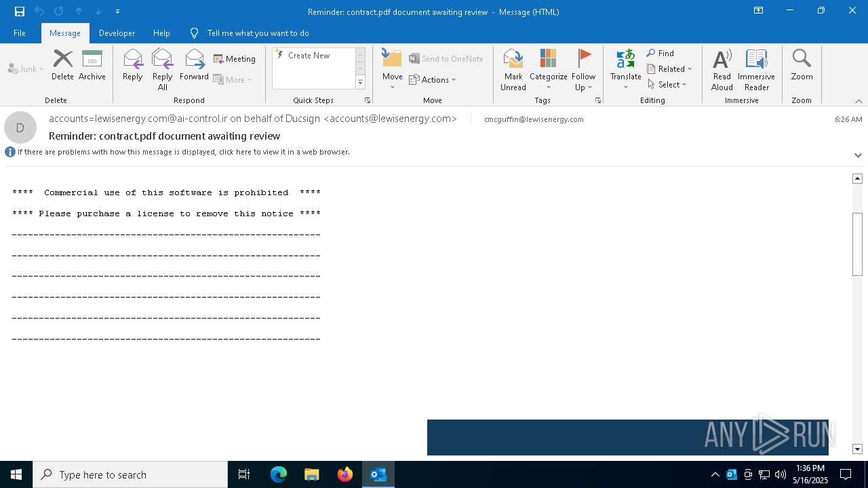Click the message body scroll down arrow

pyautogui.click(x=857, y=449)
